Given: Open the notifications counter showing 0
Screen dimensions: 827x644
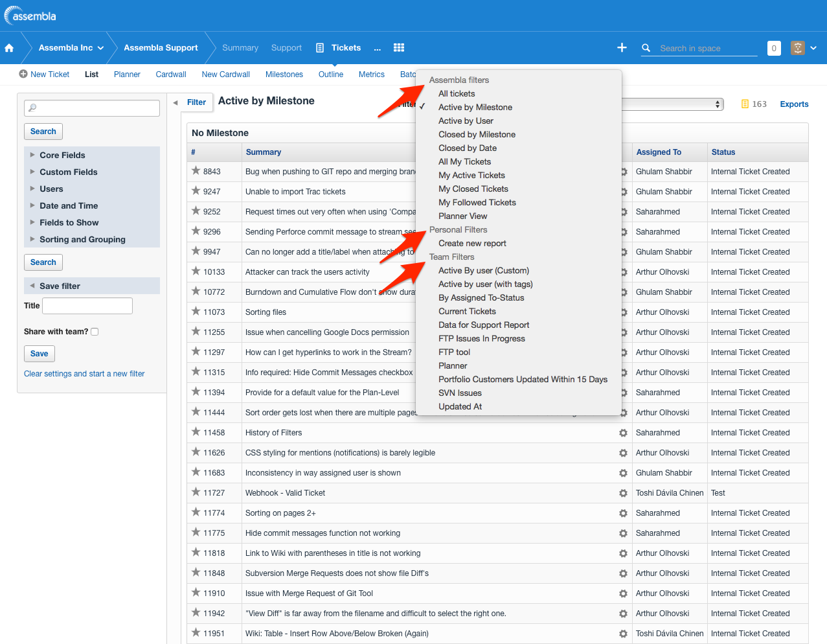Looking at the screenshot, I should [774, 48].
